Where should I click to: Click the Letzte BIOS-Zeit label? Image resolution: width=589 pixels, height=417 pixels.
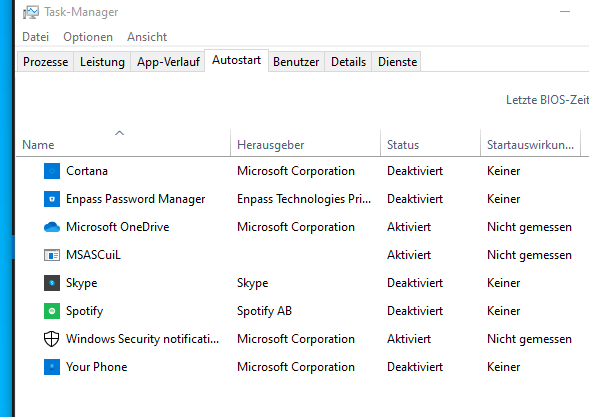click(547, 100)
